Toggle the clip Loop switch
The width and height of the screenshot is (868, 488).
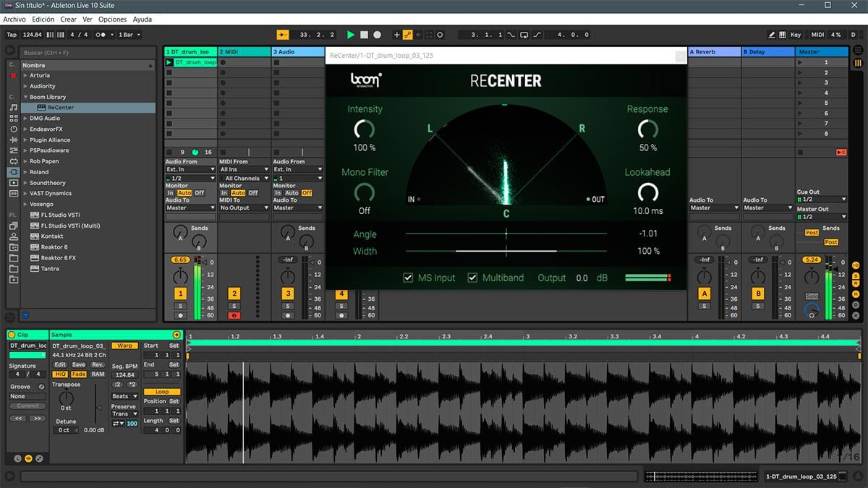(x=162, y=392)
